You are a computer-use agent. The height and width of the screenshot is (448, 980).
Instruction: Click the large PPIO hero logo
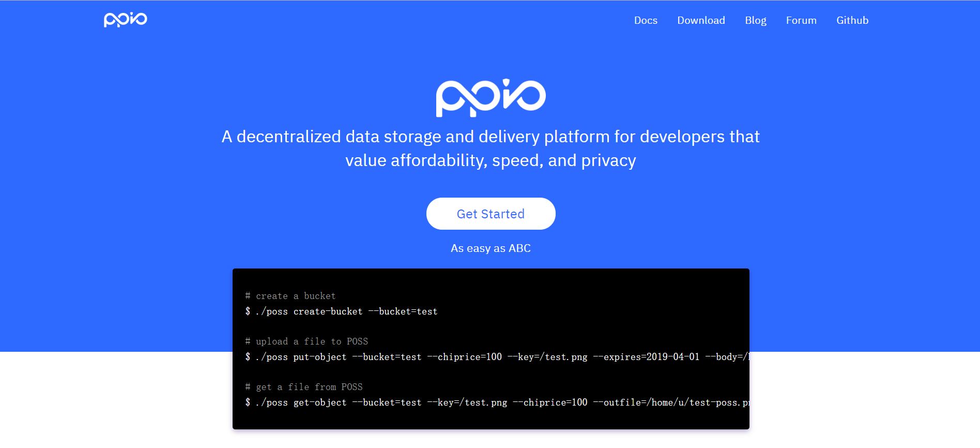[x=491, y=97]
